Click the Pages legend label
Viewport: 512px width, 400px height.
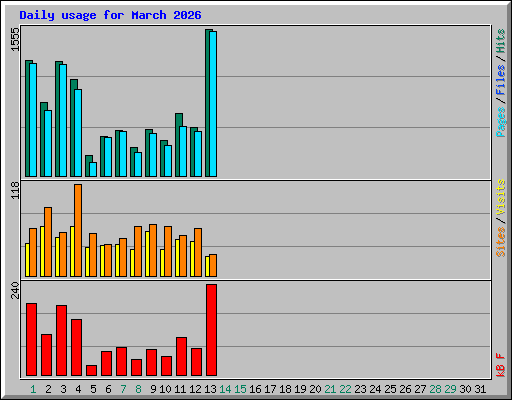tap(500, 122)
